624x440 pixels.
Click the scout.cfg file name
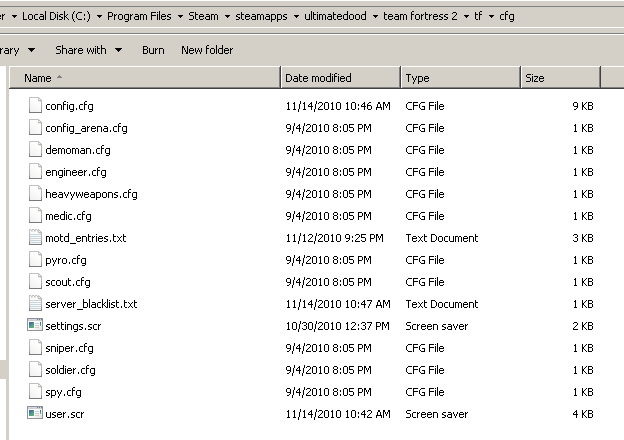pos(68,282)
